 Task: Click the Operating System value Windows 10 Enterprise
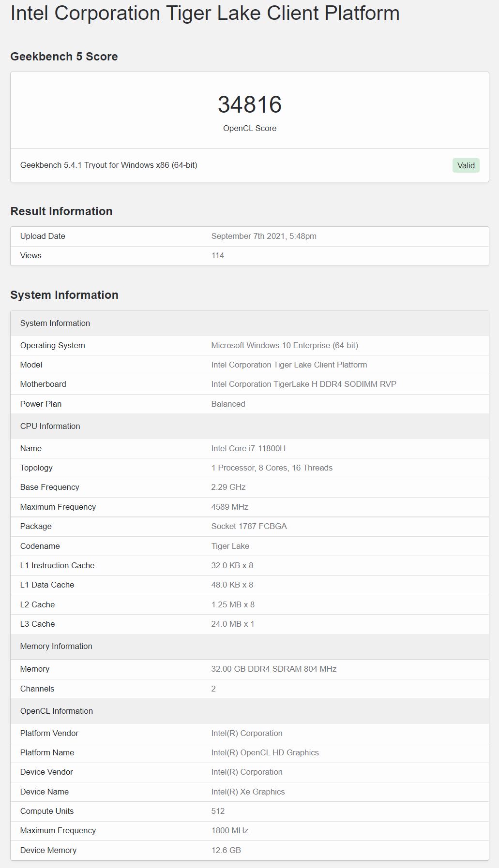pos(285,345)
